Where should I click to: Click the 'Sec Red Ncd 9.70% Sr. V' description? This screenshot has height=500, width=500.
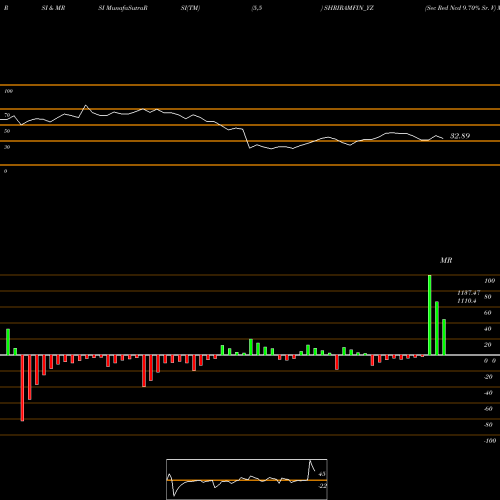tap(460, 8)
